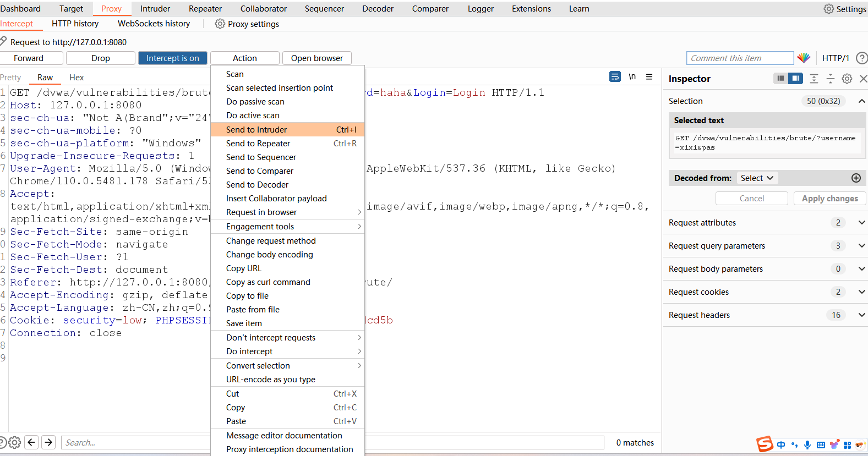Image resolution: width=868 pixels, height=456 pixels.
Task: Select Change request method
Action: pyautogui.click(x=287, y=240)
